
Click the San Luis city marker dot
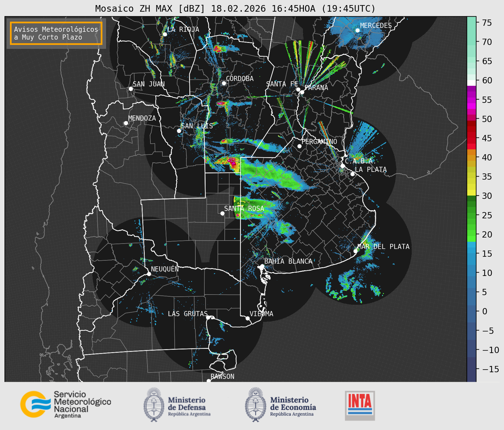point(179,131)
